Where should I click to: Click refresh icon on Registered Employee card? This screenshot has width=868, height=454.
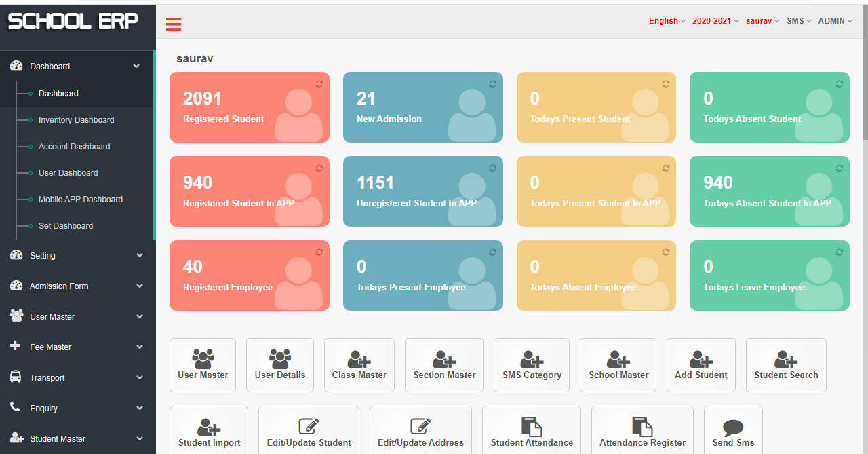click(x=319, y=252)
